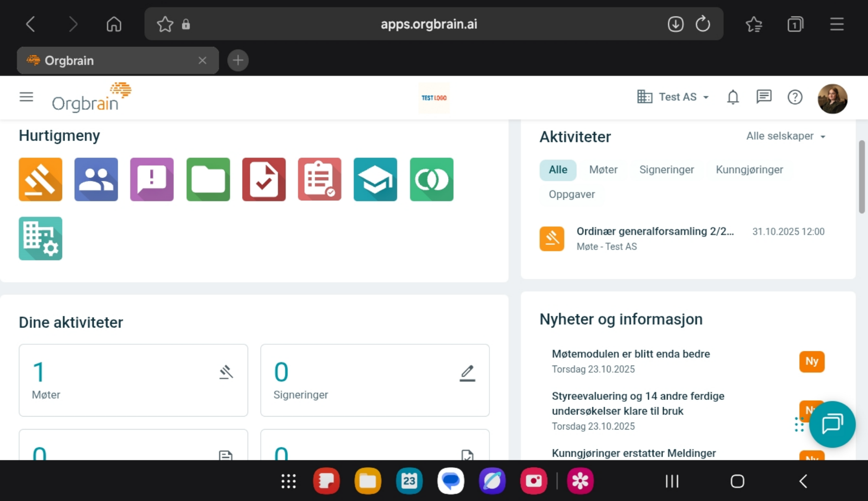
Task: Open the gavel meetings icon in Hurtigmeny
Action: [40, 180]
